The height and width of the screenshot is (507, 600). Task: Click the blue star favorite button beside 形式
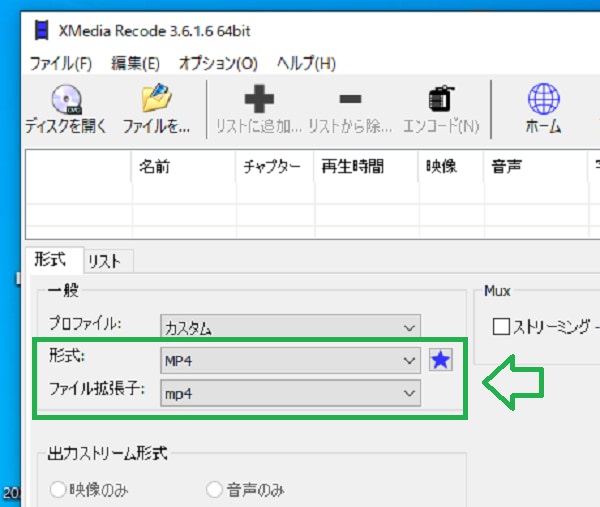point(440,360)
